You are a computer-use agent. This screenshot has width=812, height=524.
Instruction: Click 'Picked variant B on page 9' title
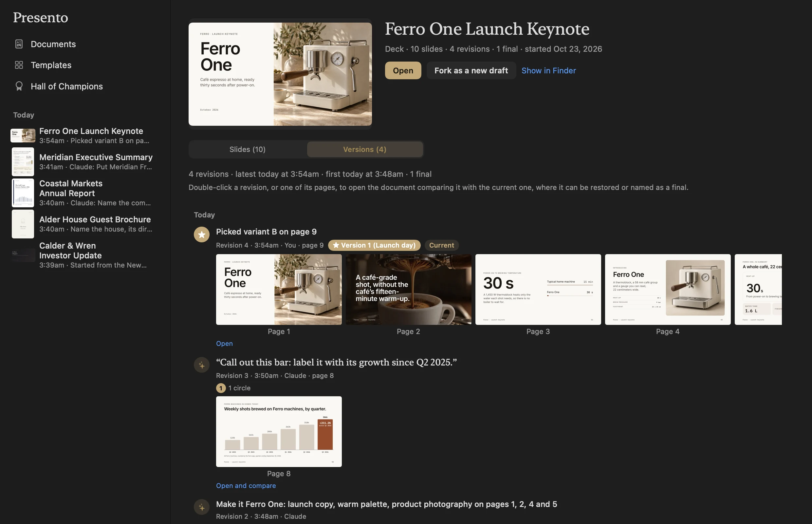(x=266, y=232)
